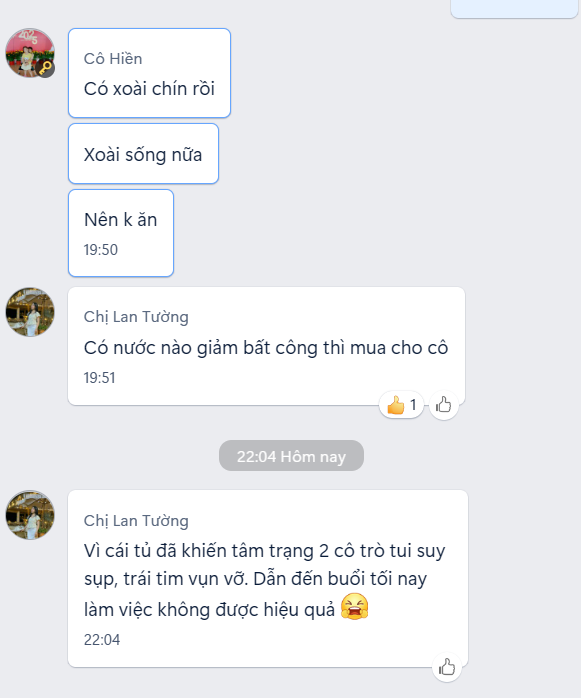Click Chị Lan Tường's name above 'Có nước nào' message
This screenshot has height=698, width=581.
(x=136, y=317)
